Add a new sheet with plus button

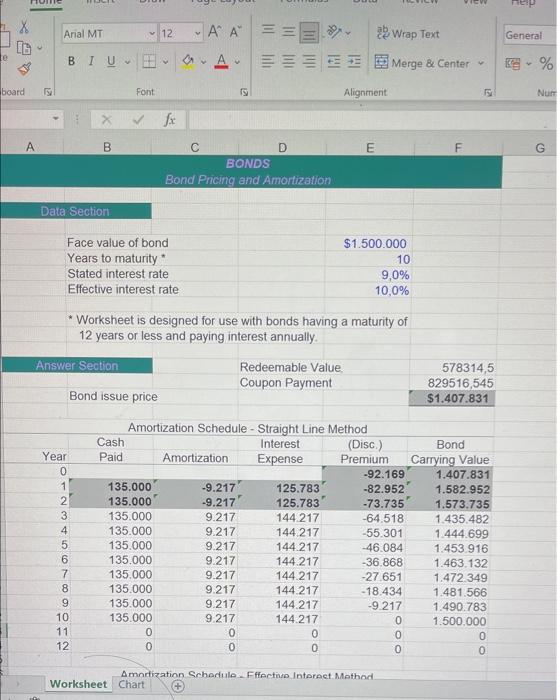178,686
